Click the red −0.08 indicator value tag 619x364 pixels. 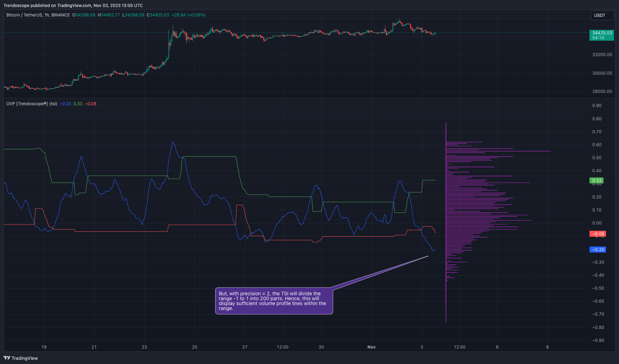pyautogui.click(x=598, y=234)
